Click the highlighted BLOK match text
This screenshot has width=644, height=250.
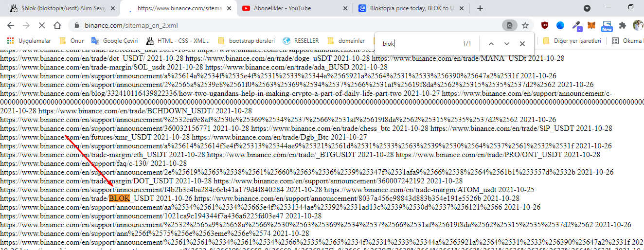120,198
